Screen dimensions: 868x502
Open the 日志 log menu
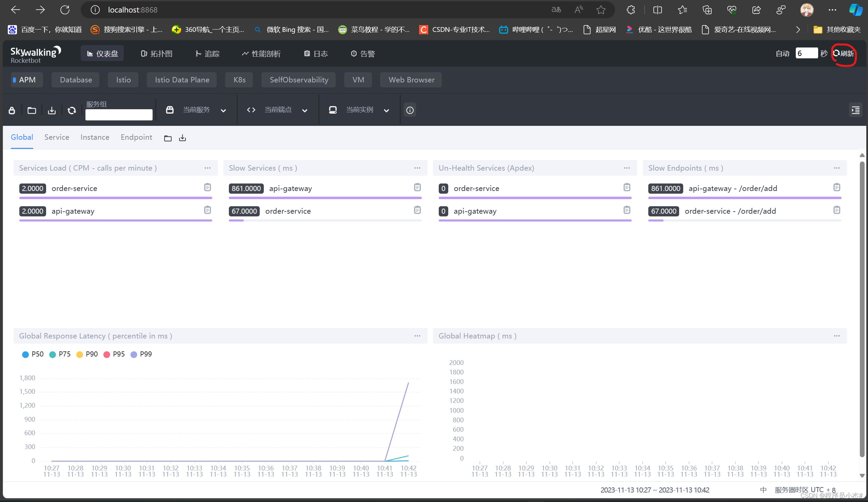click(x=316, y=53)
